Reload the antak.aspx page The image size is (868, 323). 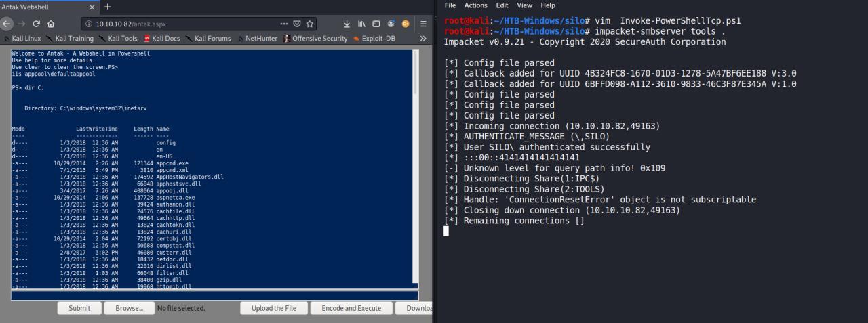[x=36, y=24]
